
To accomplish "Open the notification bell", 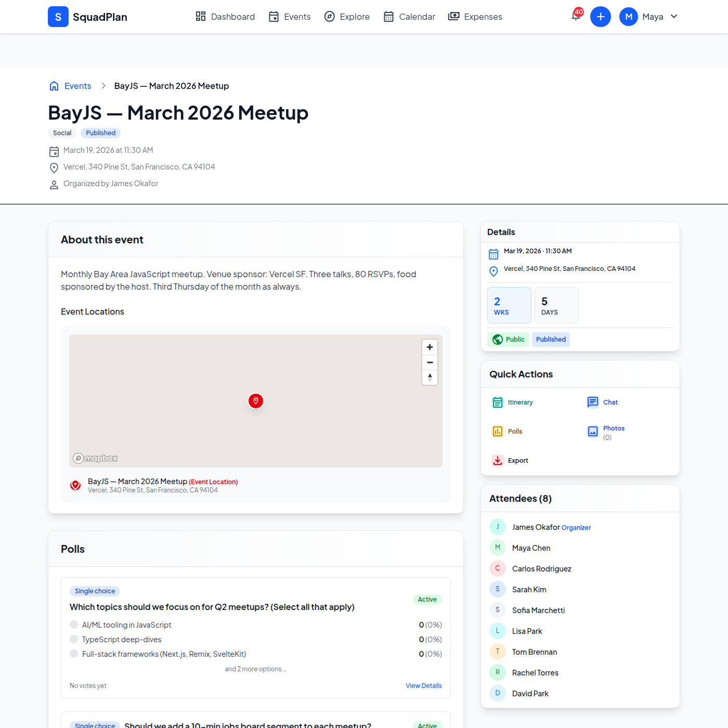I will click(x=576, y=16).
